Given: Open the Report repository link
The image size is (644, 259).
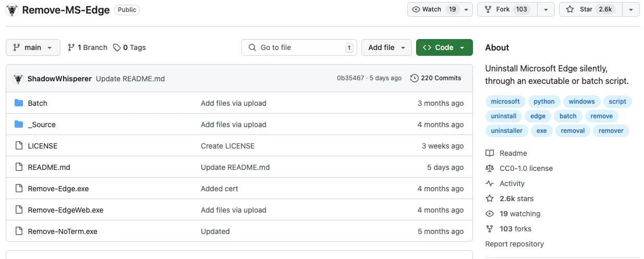Looking at the screenshot, I should tap(514, 244).
